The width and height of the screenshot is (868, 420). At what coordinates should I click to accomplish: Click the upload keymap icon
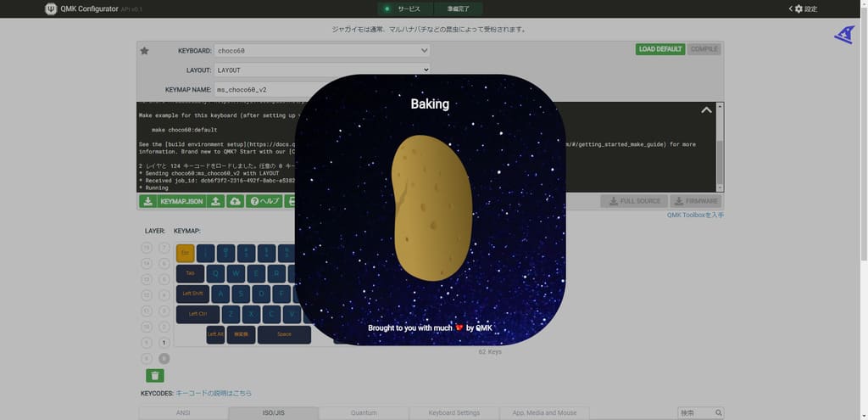[215, 201]
